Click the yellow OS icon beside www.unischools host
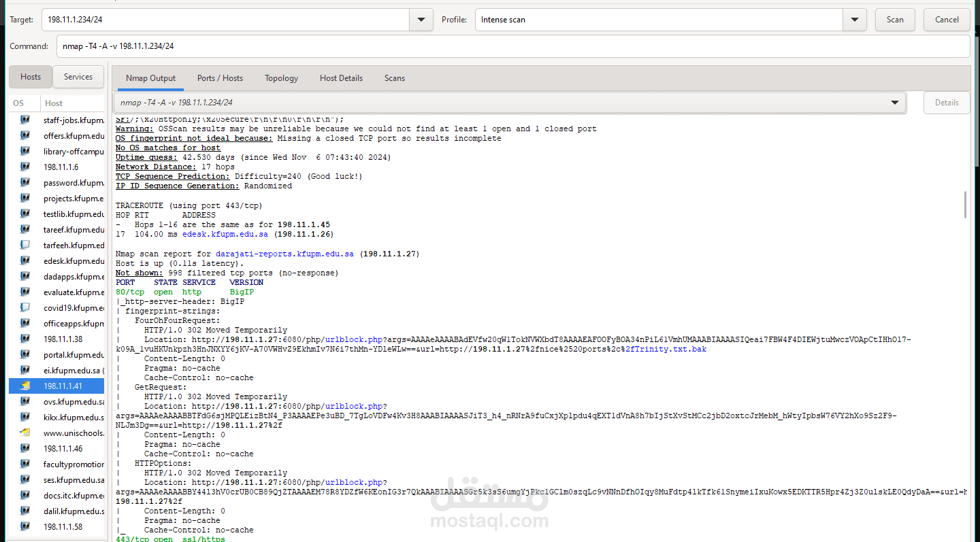 (x=25, y=433)
